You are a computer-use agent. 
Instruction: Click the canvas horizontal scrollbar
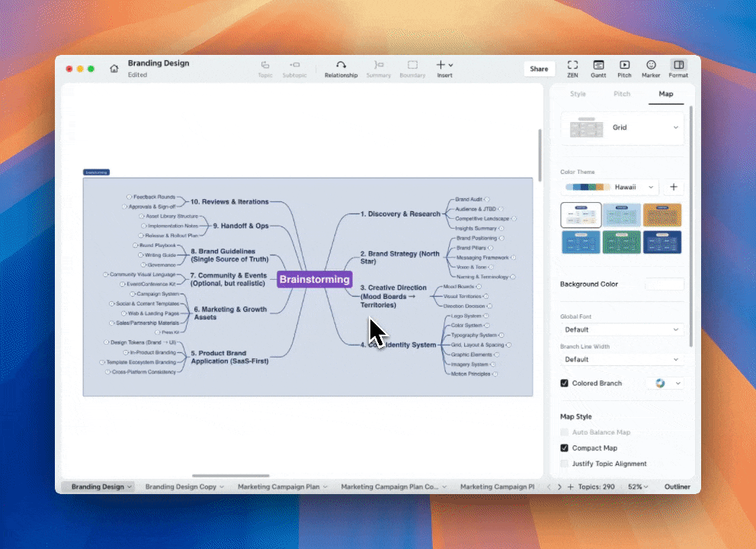(230, 476)
